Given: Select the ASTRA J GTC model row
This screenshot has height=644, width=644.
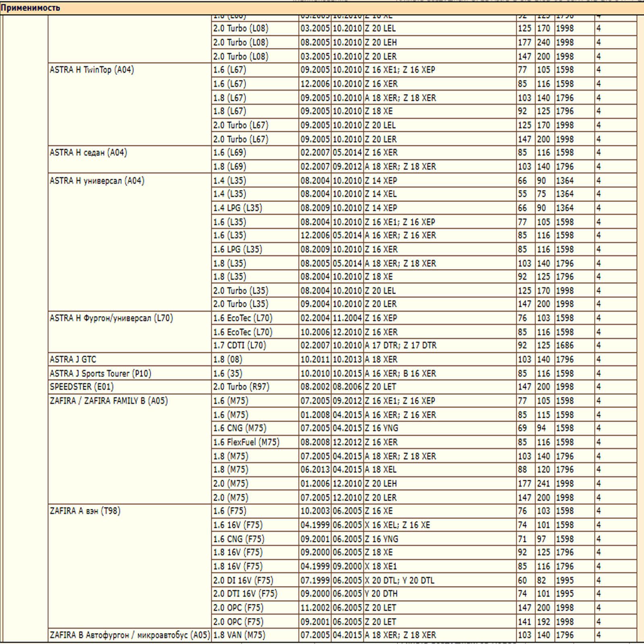Looking at the screenshot, I should [73, 359].
